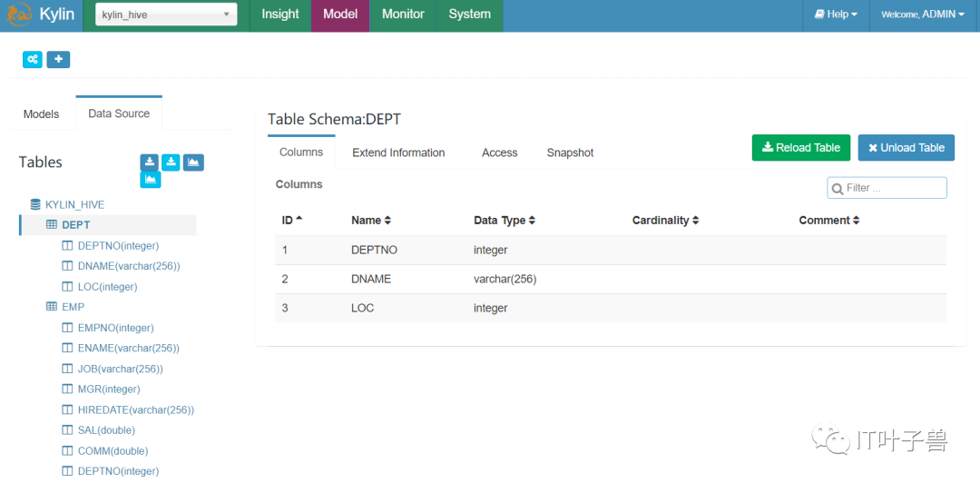Go to the System page
Screen dimensions: 980x483
(x=469, y=15)
